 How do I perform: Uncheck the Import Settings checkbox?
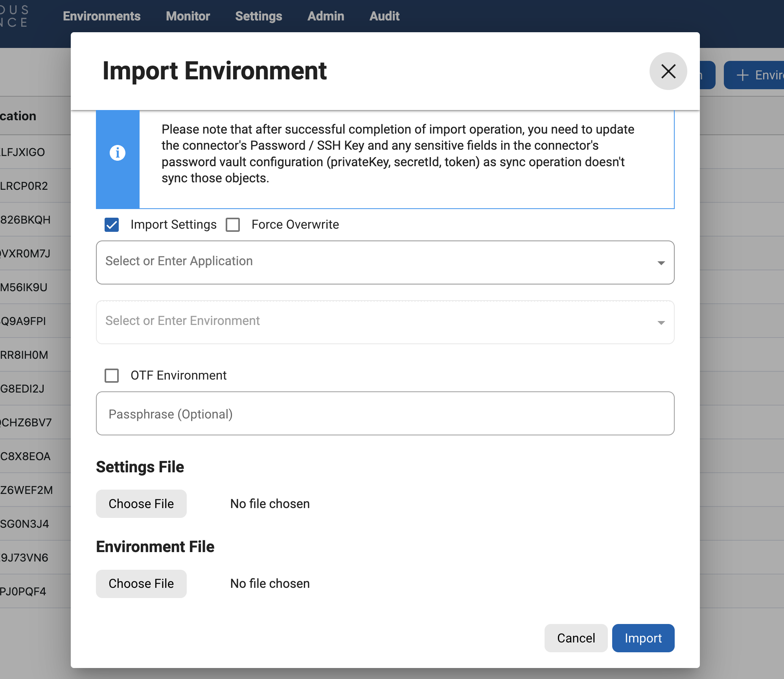pos(111,224)
